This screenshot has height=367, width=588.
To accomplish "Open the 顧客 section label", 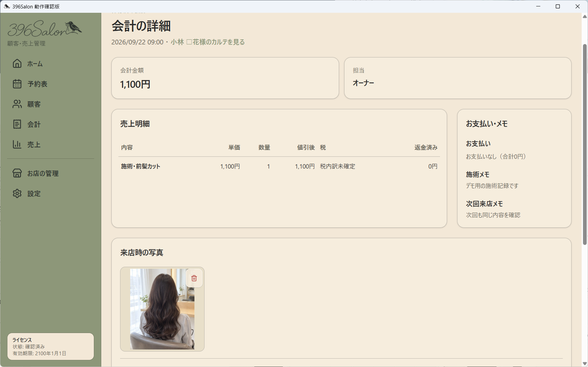I will (34, 104).
